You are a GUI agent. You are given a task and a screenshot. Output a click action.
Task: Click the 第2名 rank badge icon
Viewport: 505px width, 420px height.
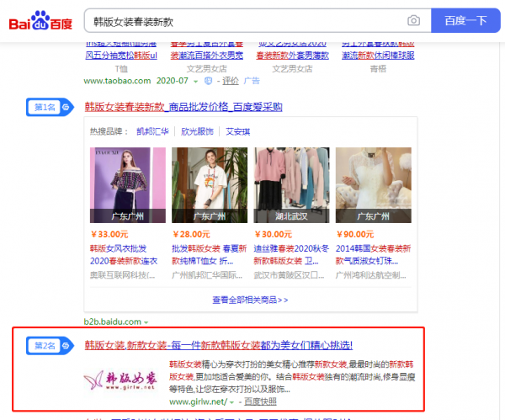tap(49, 345)
